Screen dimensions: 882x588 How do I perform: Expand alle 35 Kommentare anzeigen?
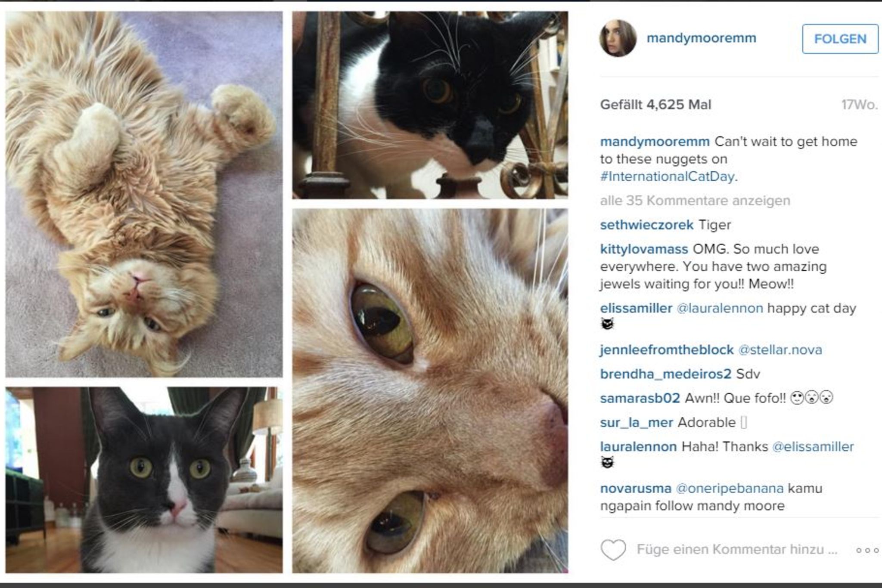coord(695,201)
